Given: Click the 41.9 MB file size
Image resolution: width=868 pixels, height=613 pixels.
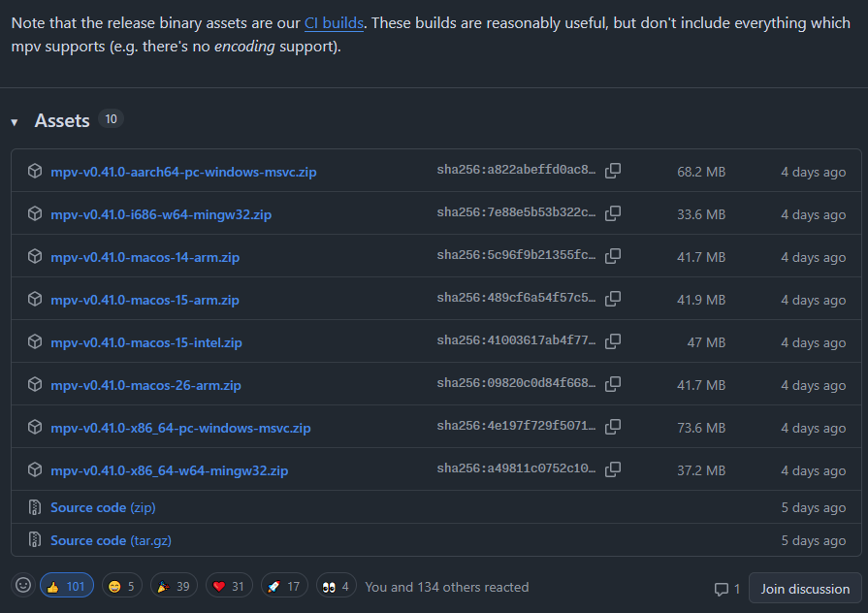Looking at the screenshot, I should [701, 300].
